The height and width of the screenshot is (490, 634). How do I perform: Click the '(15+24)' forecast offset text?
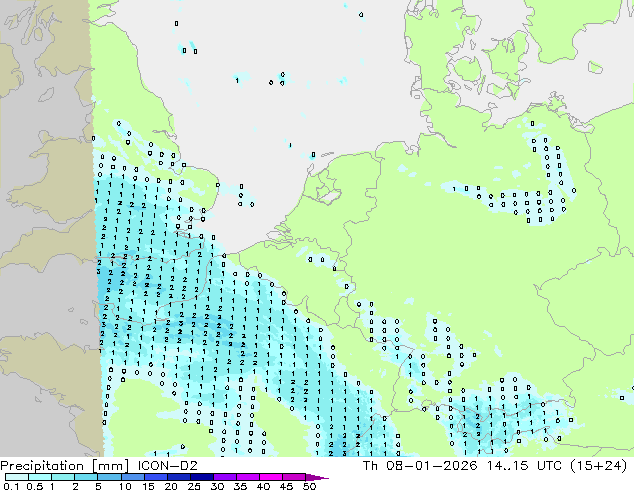pyautogui.click(x=598, y=466)
